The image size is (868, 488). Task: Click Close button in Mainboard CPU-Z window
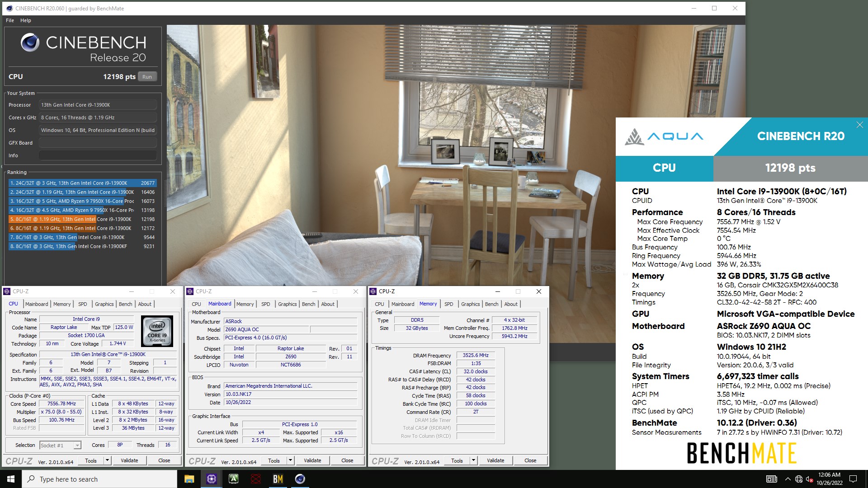click(347, 460)
